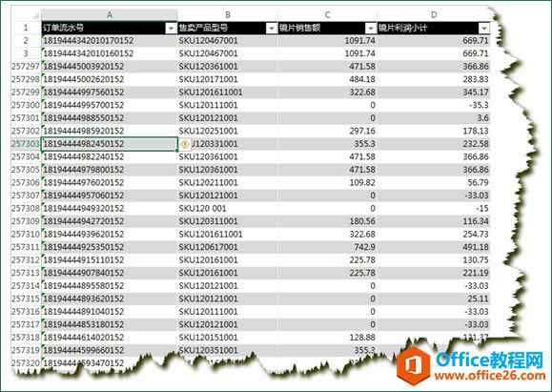Open the filter dropdown for 售卖产品型号
Screen dimensions: 552x392
272,29
